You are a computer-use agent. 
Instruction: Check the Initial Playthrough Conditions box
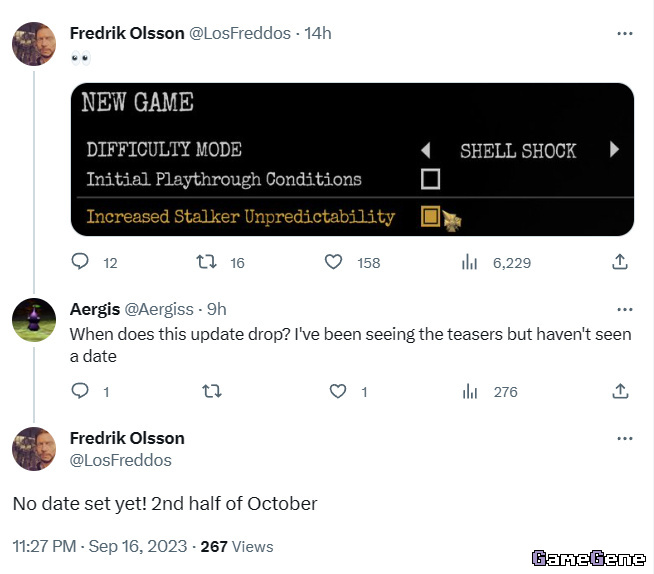tap(430, 179)
